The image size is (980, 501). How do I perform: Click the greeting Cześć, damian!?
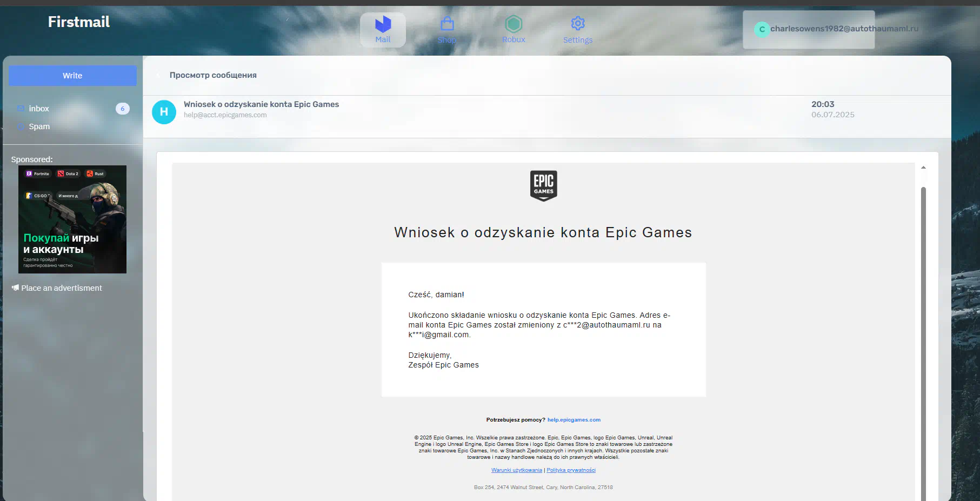click(436, 295)
